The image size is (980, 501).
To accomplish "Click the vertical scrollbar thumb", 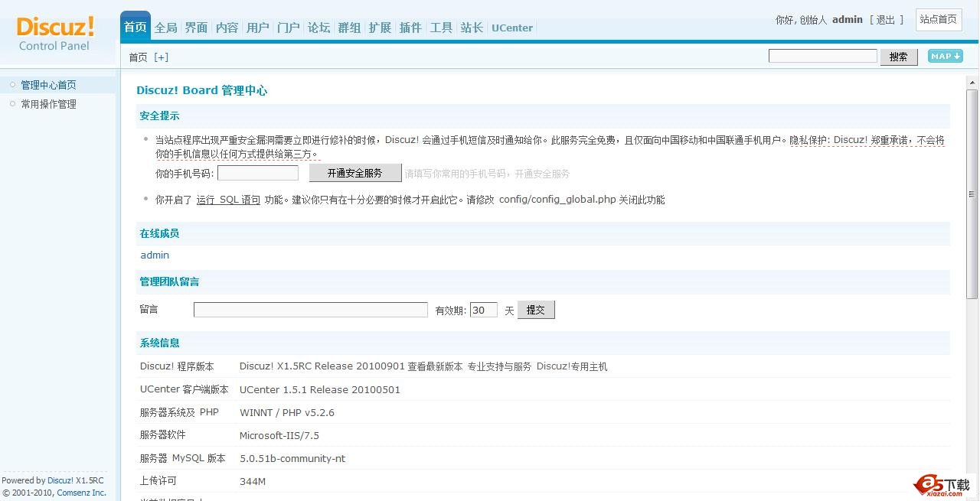I will tap(972, 191).
